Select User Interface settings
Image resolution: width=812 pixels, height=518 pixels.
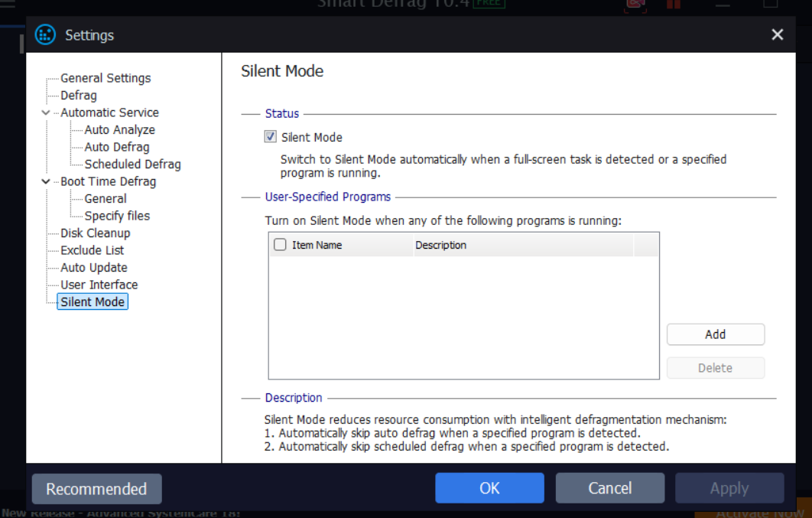click(x=99, y=285)
